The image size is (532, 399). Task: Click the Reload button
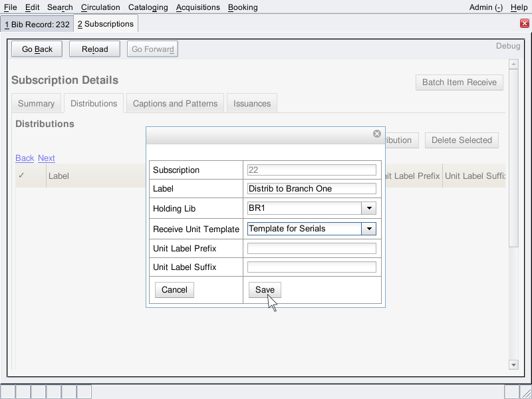94,49
